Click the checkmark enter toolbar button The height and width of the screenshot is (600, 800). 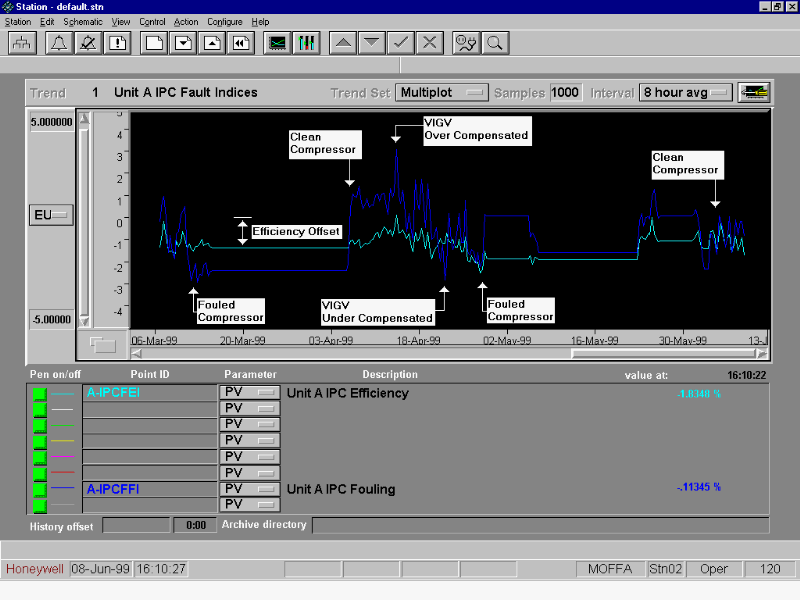click(x=400, y=43)
